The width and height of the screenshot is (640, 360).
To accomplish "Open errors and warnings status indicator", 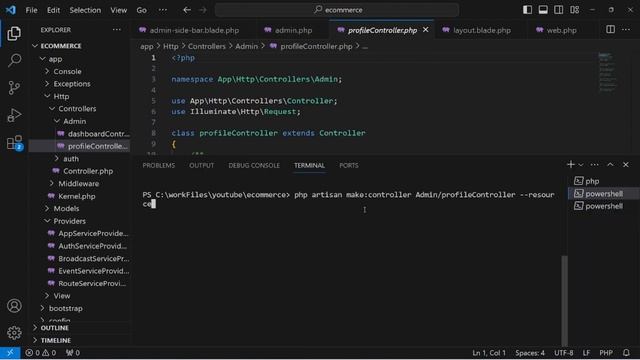I will 40,353.
